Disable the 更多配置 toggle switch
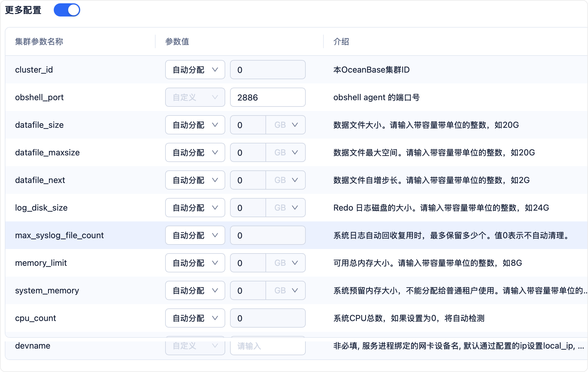The height and width of the screenshot is (372, 588). tap(67, 10)
